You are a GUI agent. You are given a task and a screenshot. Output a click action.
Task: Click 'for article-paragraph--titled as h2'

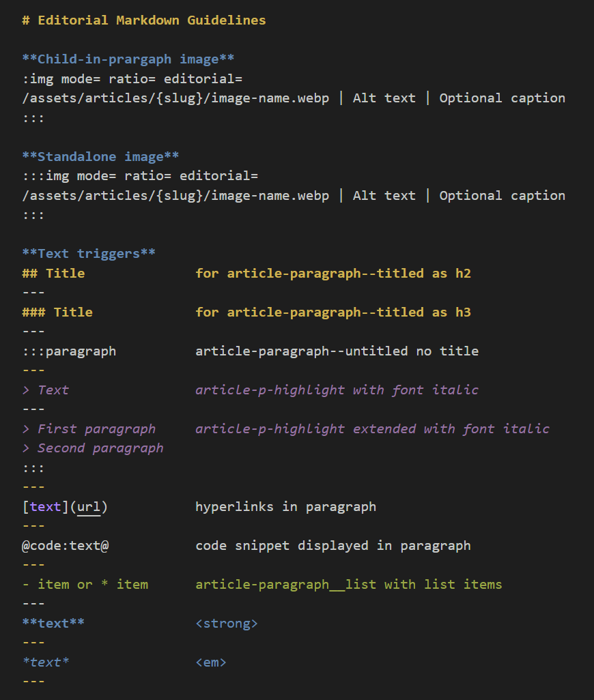pyautogui.click(x=333, y=273)
